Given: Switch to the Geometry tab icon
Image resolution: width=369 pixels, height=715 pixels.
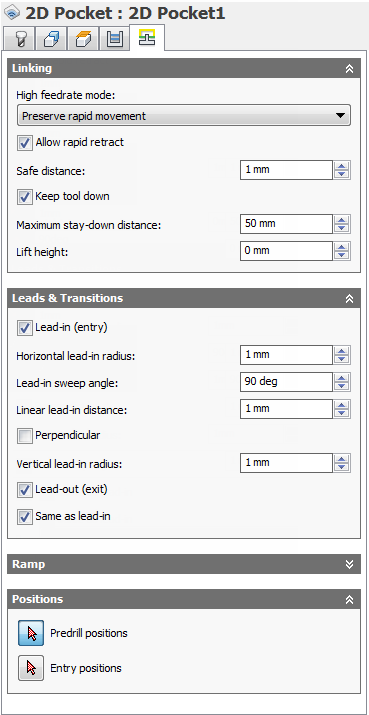Looking at the screenshot, I should [x=50, y=39].
